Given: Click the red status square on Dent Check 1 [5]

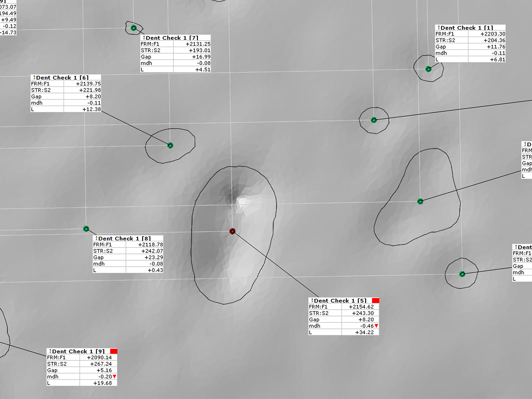Looking at the screenshot, I should click(376, 300).
